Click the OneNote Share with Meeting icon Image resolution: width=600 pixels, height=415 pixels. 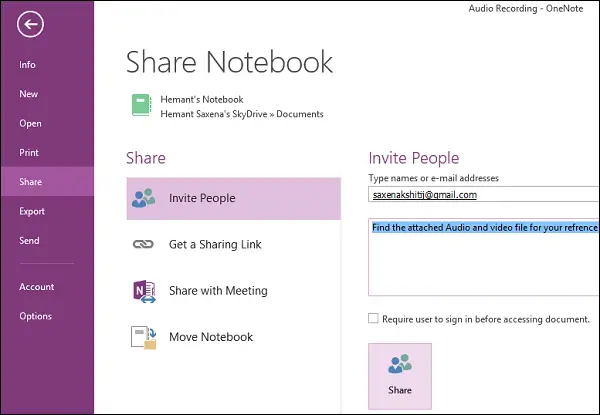pyautogui.click(x=144, y=291)
